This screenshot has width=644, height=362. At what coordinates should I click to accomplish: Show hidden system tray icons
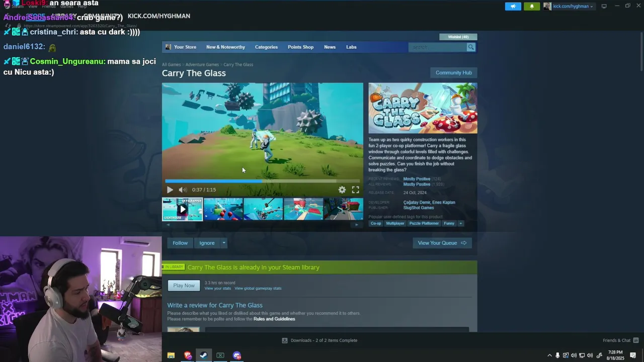pyautogui.click(x=549, y=355)
